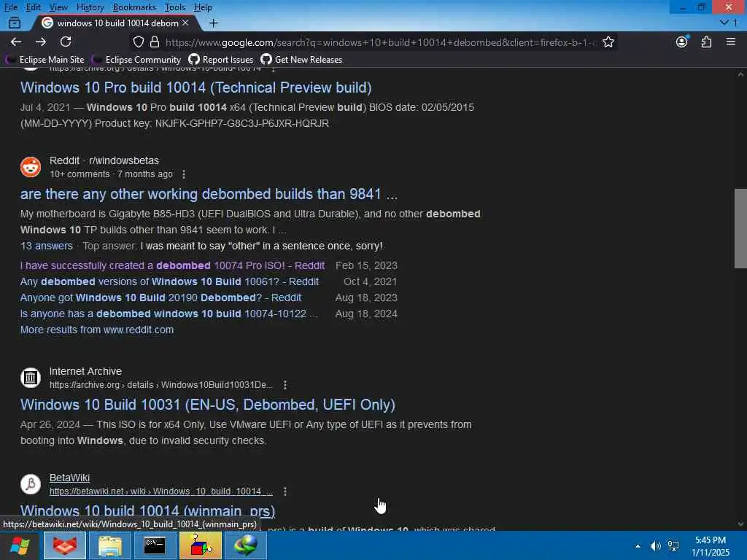Click the page vertical scrollbar thumb
Image resolution: width=747 pixels, height=560 pixels.
pos(740,228)
